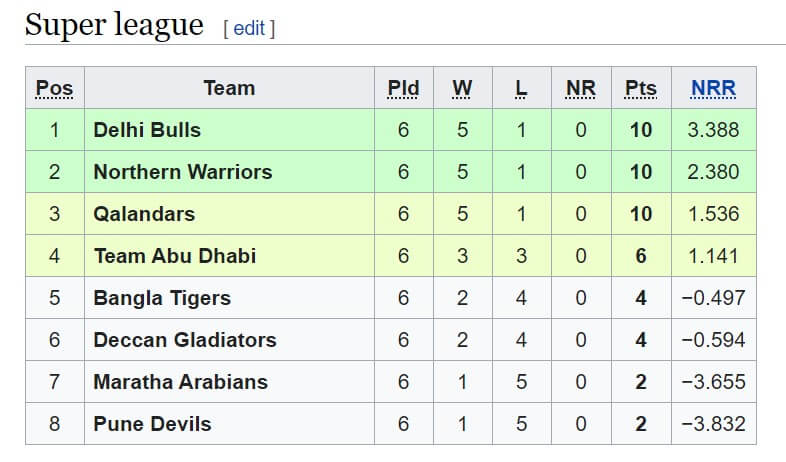Click the edit link beside Super league
Viewport: 786px width, 462px height.
(x=249, y=28)
